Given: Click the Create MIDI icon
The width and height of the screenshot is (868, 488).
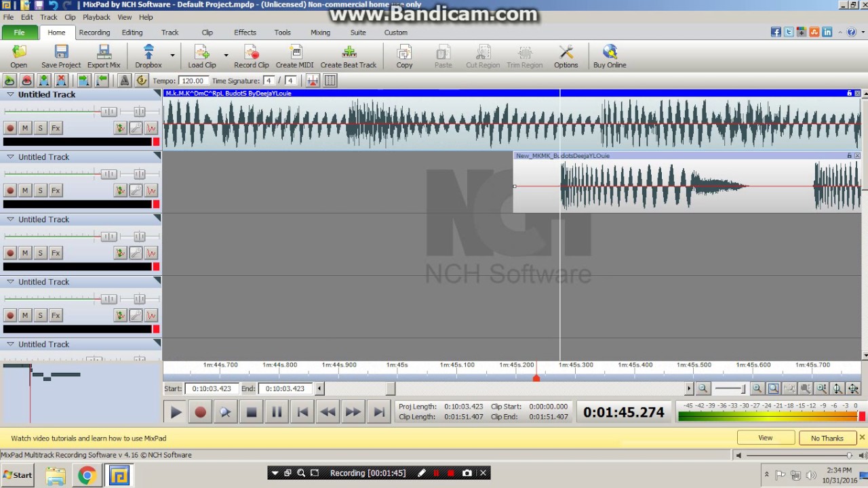Looking at the screenshot, I should tap(295, 56).
